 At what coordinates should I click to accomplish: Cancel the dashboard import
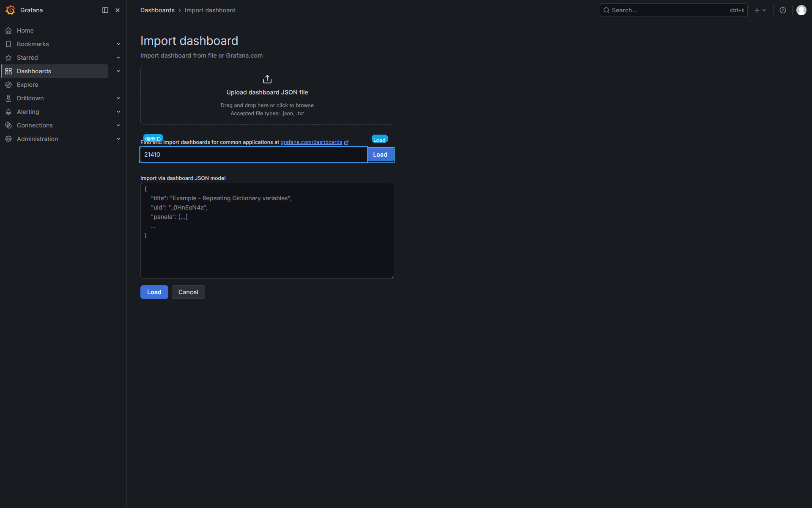(188, 292)
